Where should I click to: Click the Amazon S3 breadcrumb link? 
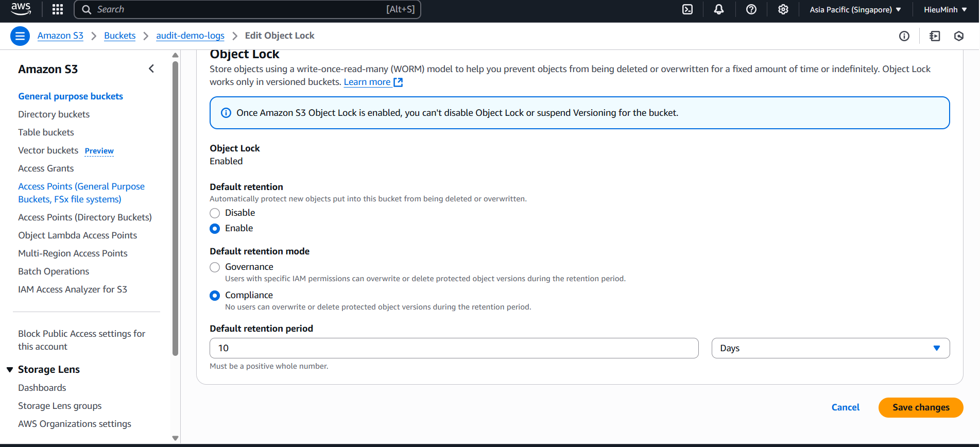click(60, 36)
